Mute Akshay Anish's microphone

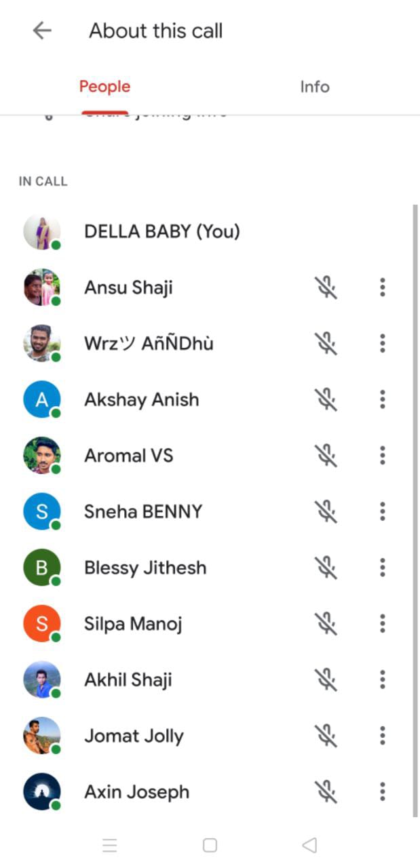[326, 399]
